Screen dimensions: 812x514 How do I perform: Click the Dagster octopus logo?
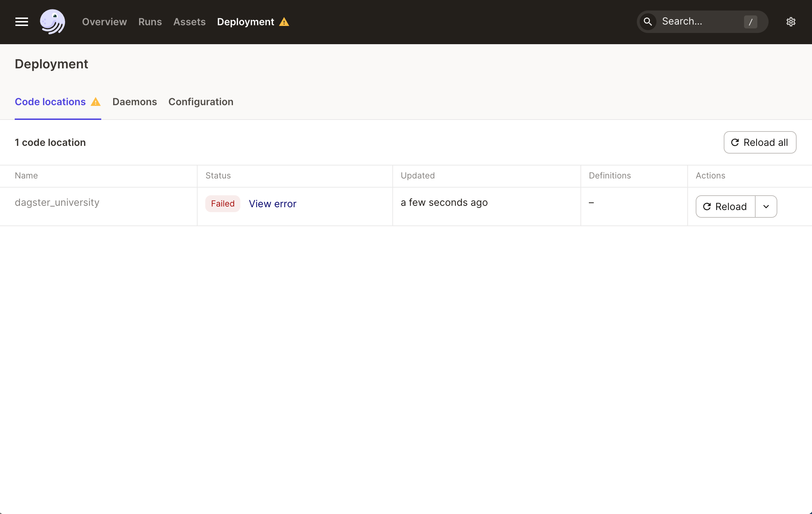53,22
